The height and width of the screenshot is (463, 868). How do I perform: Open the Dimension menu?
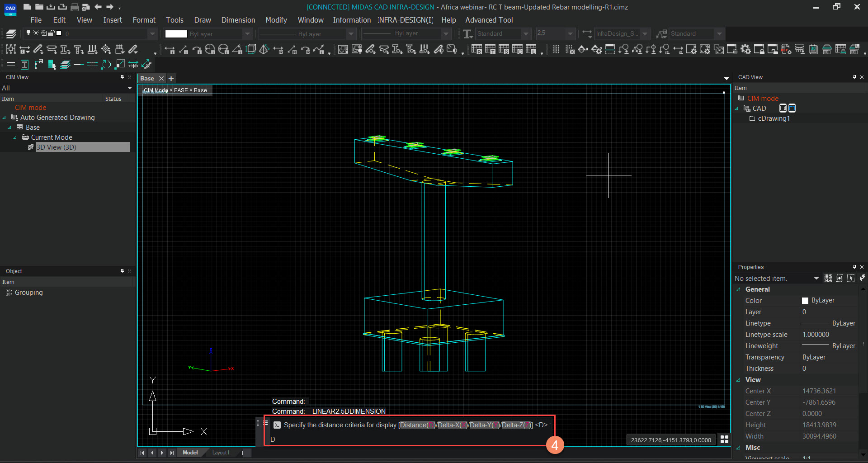coord(238,20)
